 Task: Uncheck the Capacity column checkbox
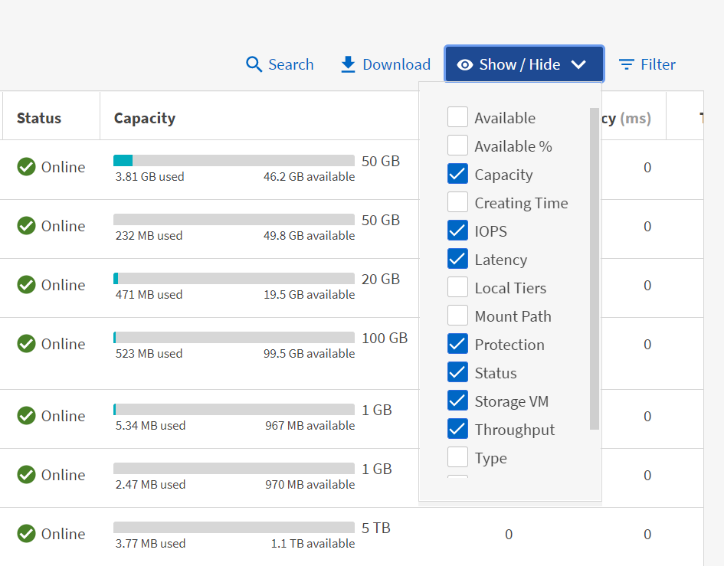point(458,174)
